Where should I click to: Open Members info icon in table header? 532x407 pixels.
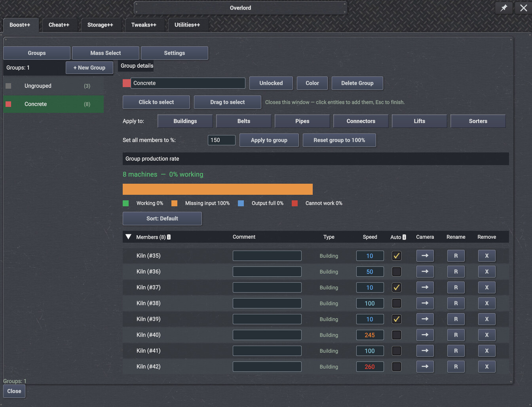click(x=169, y=237)
